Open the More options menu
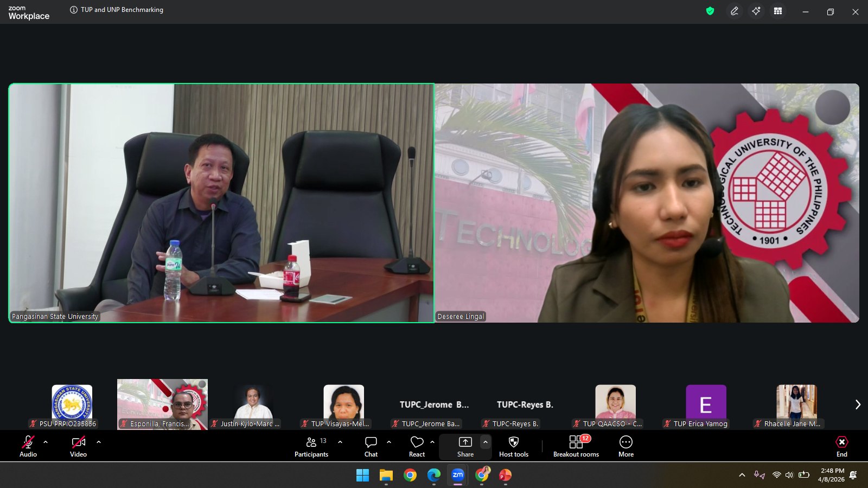Viewport: 868px width, 488px height. tap(626, 446)
